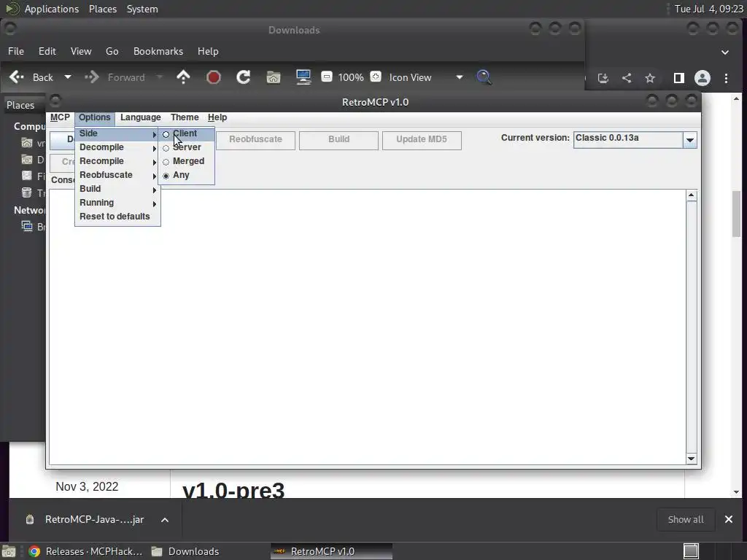Expand the Decompile options submenu

[117, 147]
